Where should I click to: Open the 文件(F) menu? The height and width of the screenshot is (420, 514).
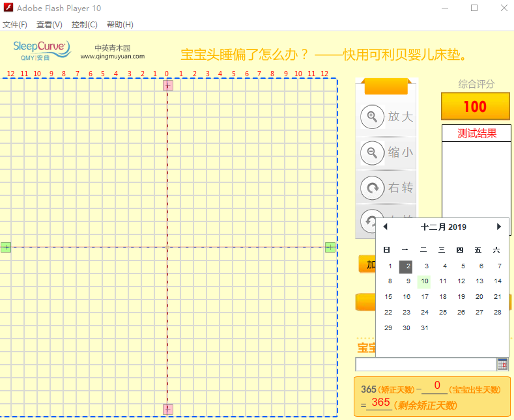[x=15, y=25]
